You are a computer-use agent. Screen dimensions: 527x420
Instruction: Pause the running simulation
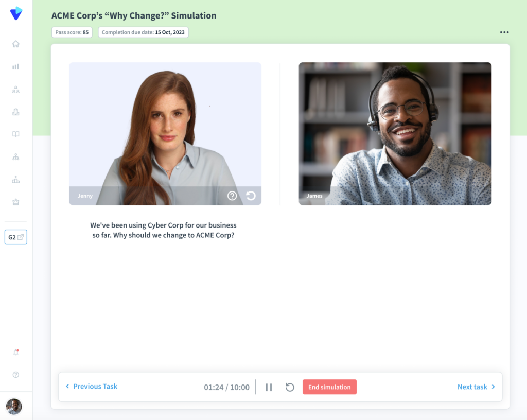coord(269,387)
